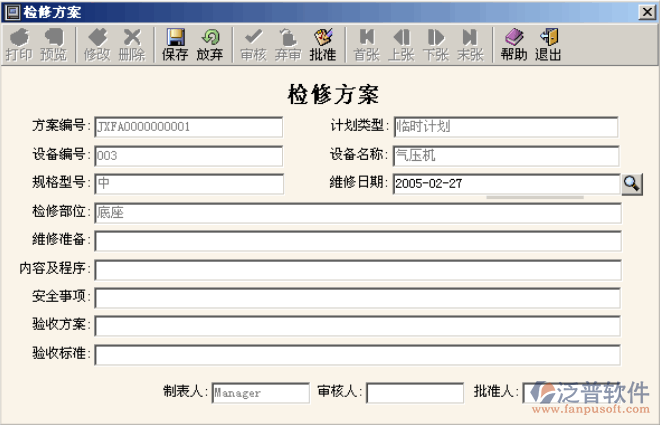This screenshot has width=660, height=425.
Task: Approve the plan with 批准 icon
Action: [323, 45]
